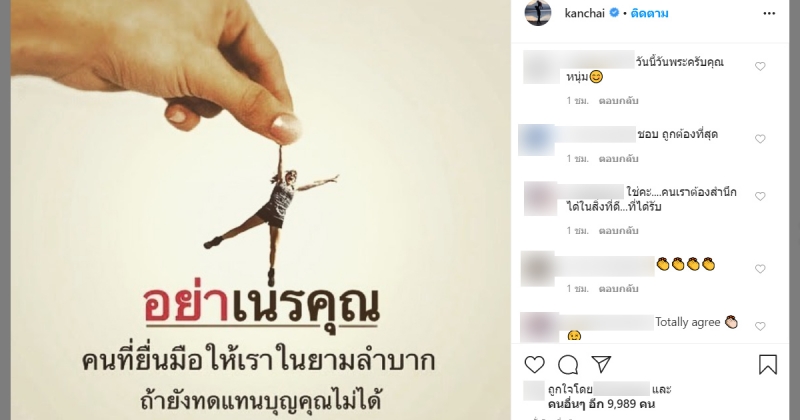This screenshot has width=800, height=420.
Task: Like the post with the heart icon
Action: pos(535,365)
